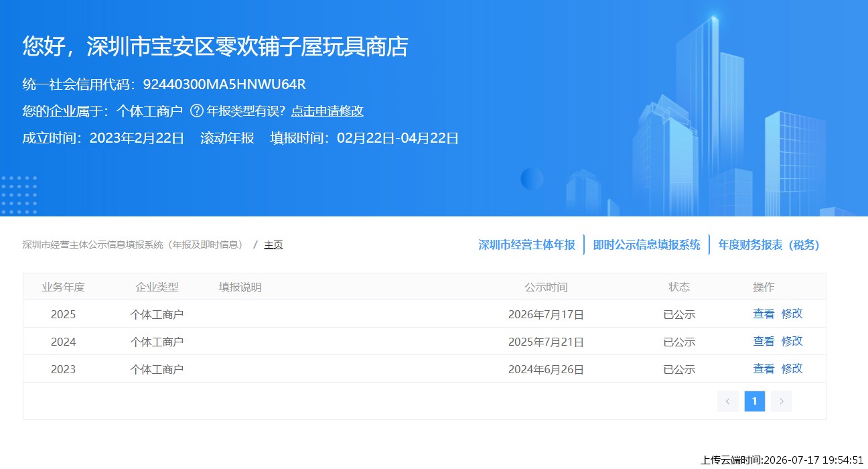The height and width of the screenshot is (469, 868).
Task: Click the previous page arrow
Action: tap(727, 401)
